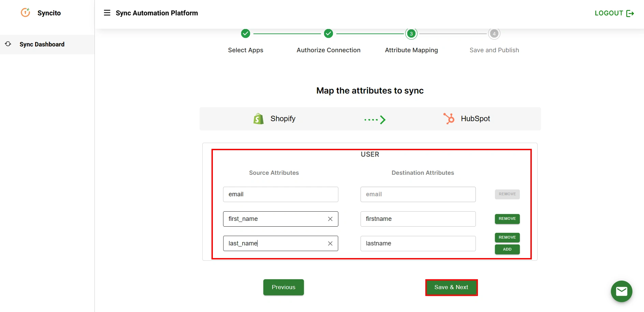Open the email support chat widget

(x=621, y=291)
